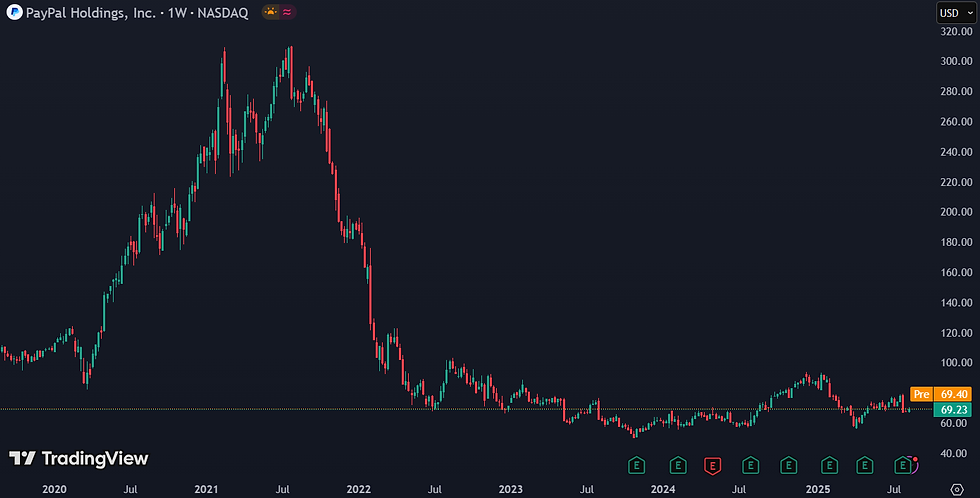Open the USD currency dropdown

(x=956, y=12)
